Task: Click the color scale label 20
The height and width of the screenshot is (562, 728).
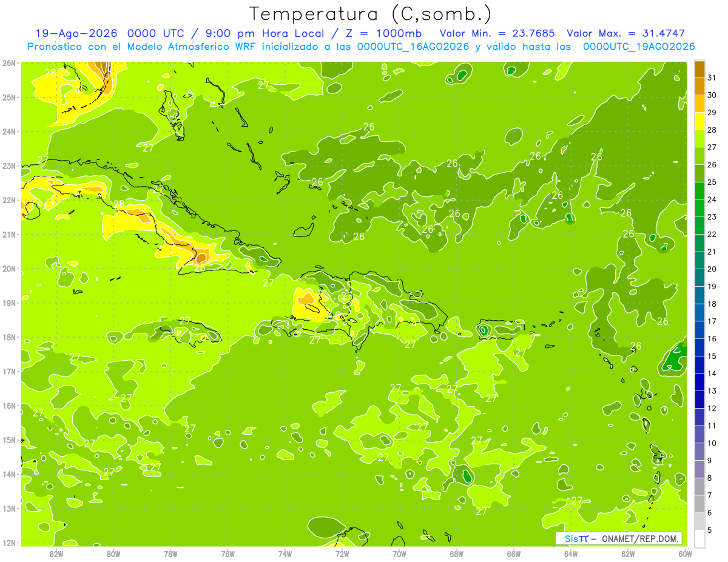Action: [712, 269]
